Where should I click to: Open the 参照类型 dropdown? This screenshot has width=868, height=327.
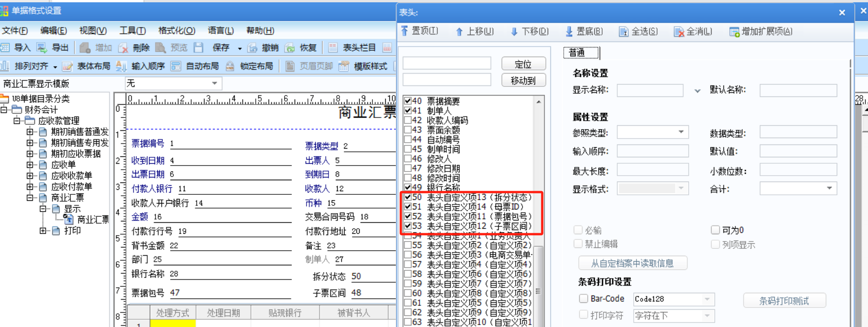point(681,132)
